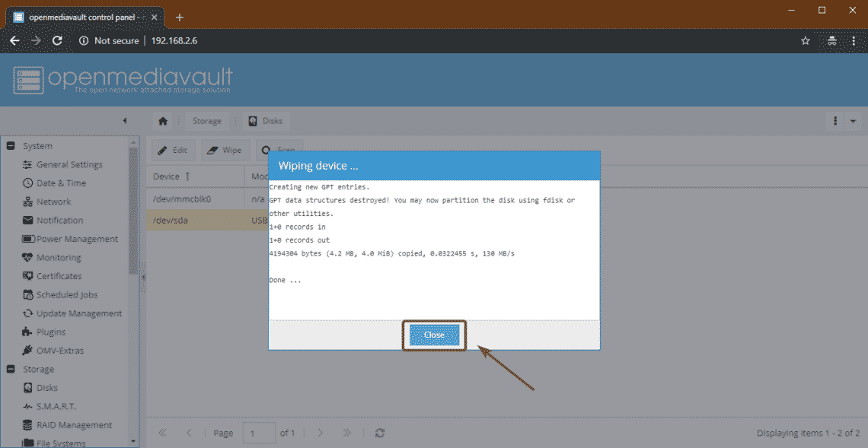Click the OMV-Extras plug icon
The height and width of the screenshot is (448, 868).
[x=27, y=351]
